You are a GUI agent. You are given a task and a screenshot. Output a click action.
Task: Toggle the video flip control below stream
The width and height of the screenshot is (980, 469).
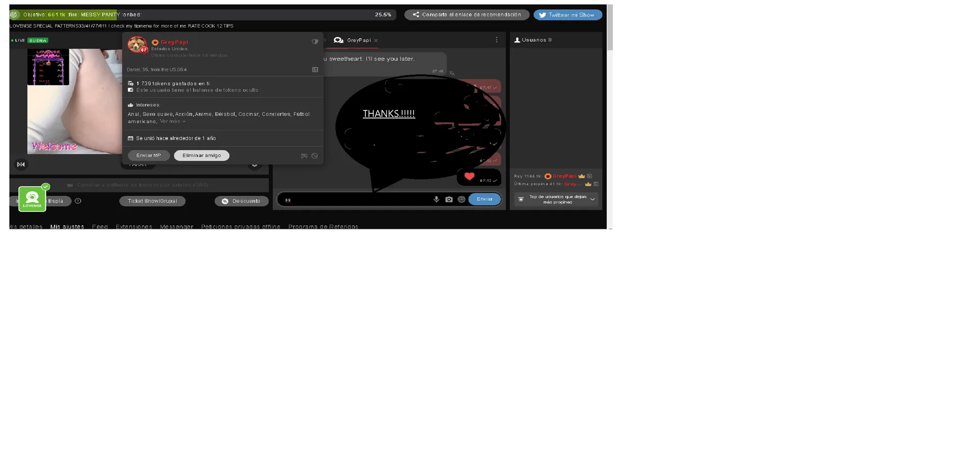point(21,164)
